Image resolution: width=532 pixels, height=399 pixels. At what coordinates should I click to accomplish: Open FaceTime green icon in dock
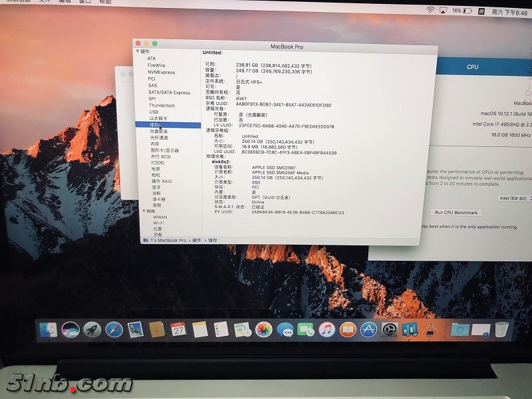306,329
